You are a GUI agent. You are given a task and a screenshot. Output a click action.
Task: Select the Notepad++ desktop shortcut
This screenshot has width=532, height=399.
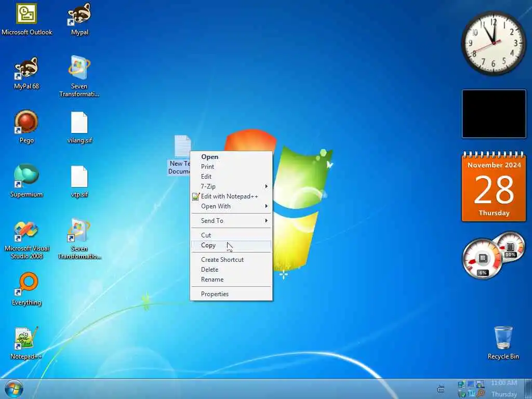point(26,343)
